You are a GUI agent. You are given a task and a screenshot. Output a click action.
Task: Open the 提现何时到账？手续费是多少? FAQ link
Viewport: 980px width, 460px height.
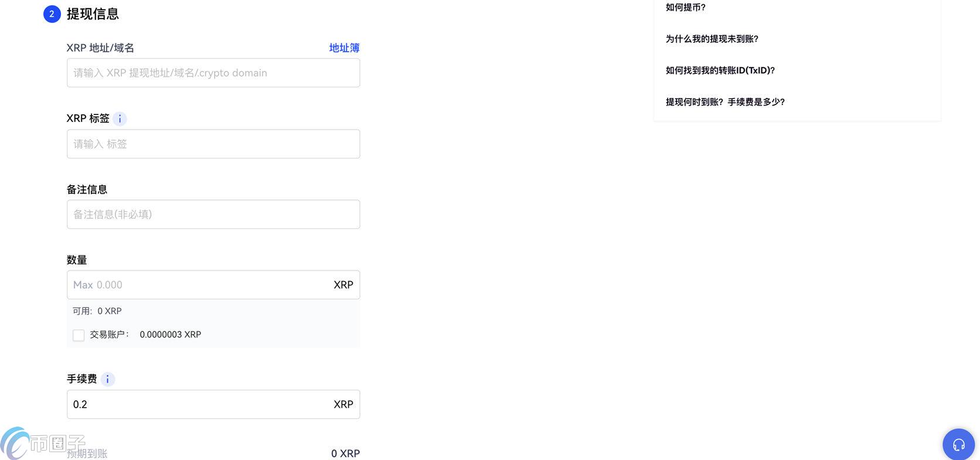[x=724, y=102]
